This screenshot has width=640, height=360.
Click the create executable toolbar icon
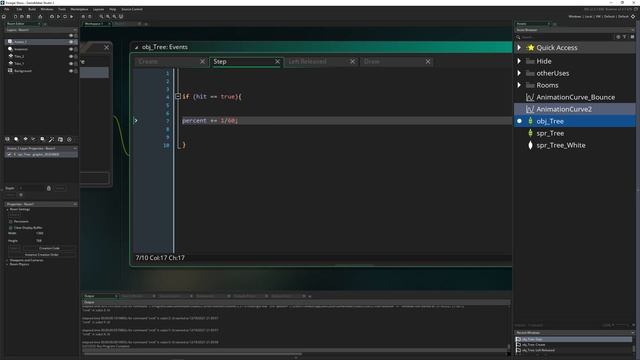coord(40,16)
